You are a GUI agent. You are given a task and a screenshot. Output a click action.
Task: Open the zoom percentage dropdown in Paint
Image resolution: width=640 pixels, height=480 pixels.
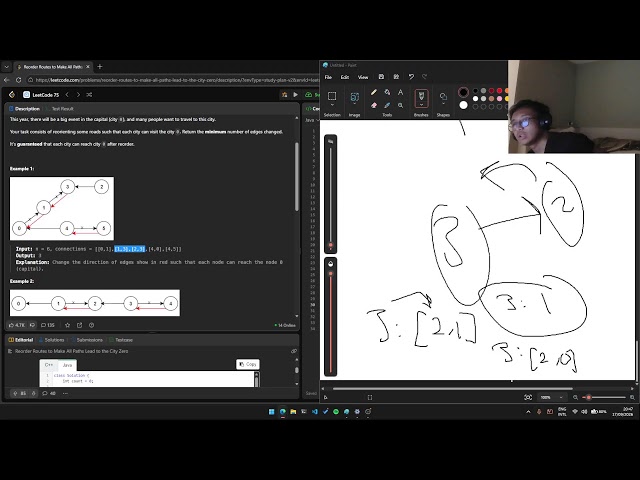click(x=561, y=397)
